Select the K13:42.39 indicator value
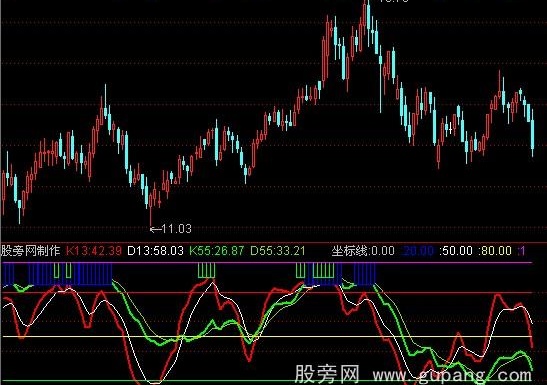This screenshot has width=547, height=385. (93, 251)
